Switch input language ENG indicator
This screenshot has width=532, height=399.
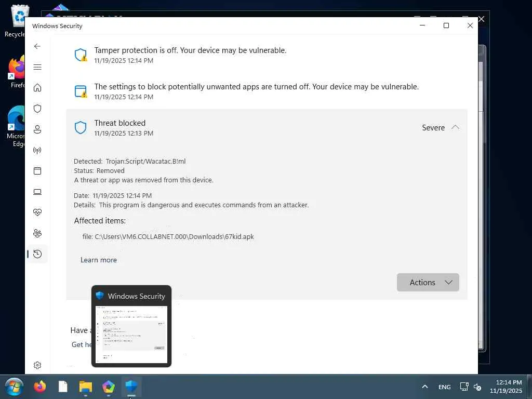(445, 387)
